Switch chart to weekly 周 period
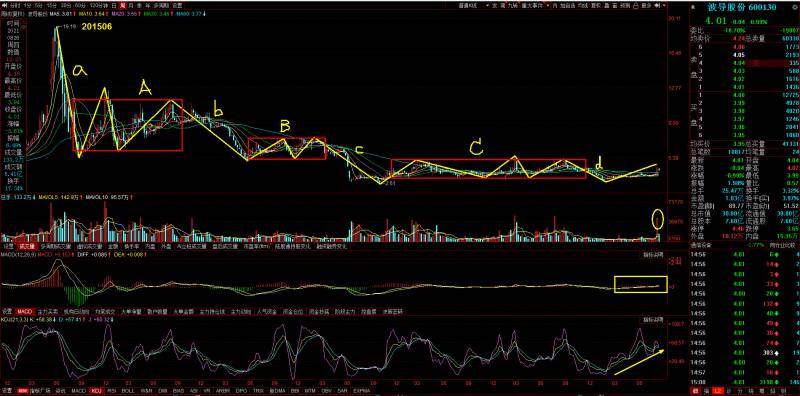Screen dimensions: 800x396 tap(122, 6)
